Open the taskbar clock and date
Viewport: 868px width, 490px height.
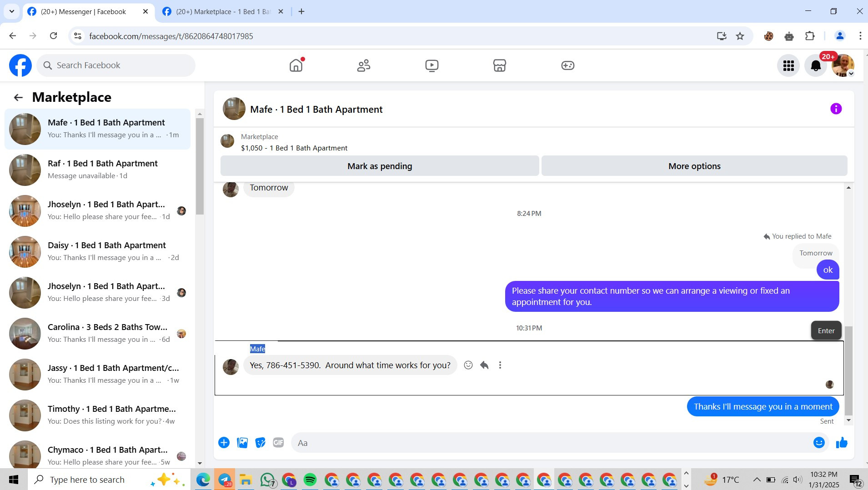(x=823, y=480)
